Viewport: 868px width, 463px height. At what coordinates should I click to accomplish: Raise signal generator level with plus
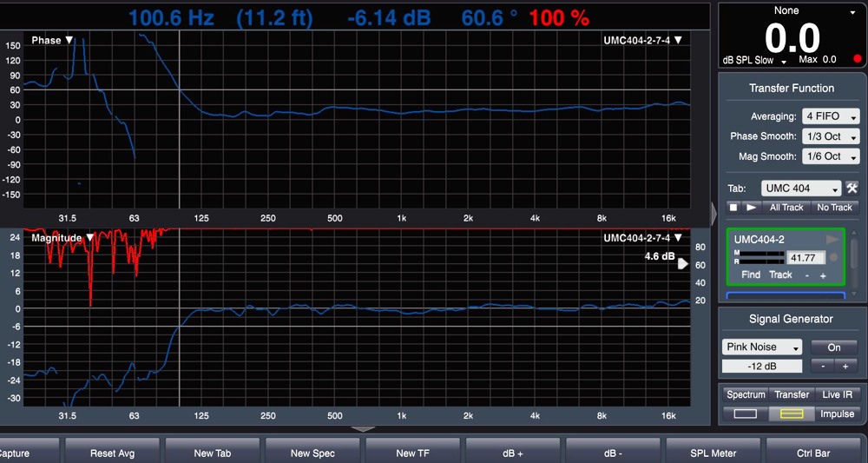[845, 367]
